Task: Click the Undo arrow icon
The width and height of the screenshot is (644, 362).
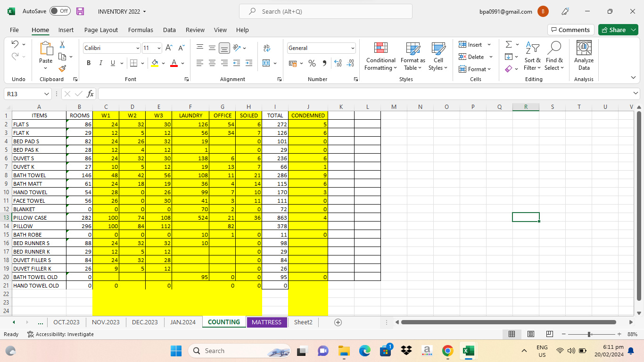Action: (x=15, y=44)
